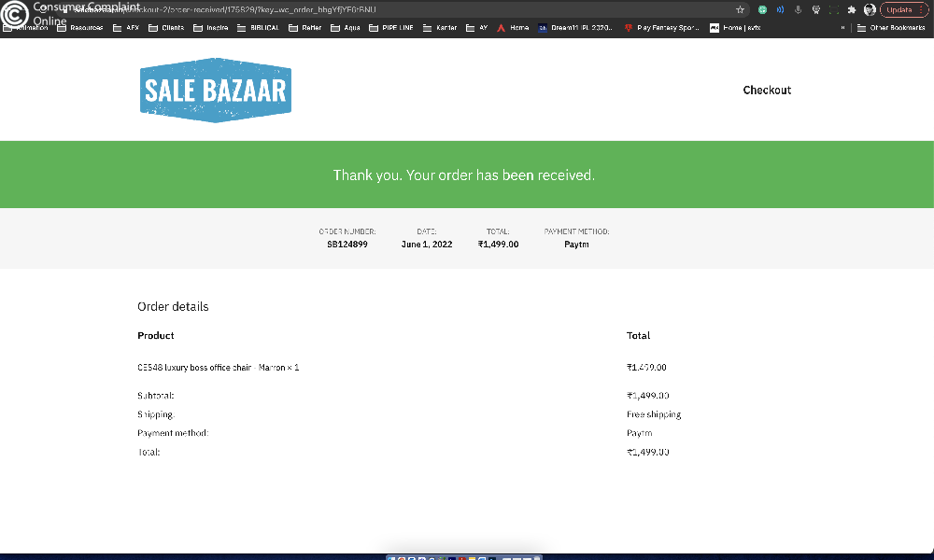Bookmark this page with the star icon
Screen dimensions: 934x560
point(740,9)
